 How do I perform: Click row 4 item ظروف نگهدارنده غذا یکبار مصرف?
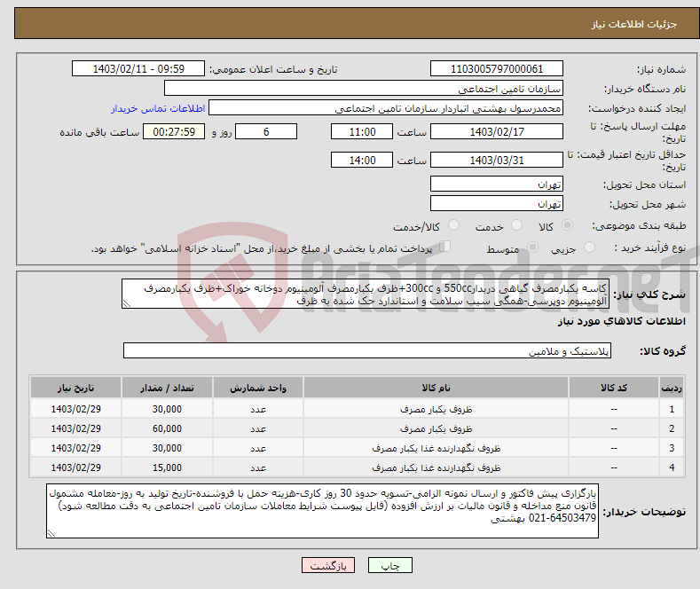(436, 467)
